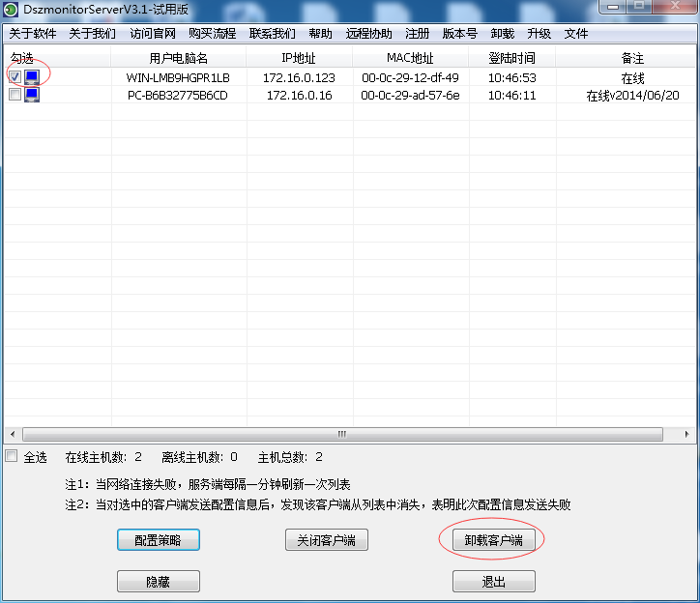Open the 关于软件 menu
Viewport: 700px width, 603px height.
point(33,34)
